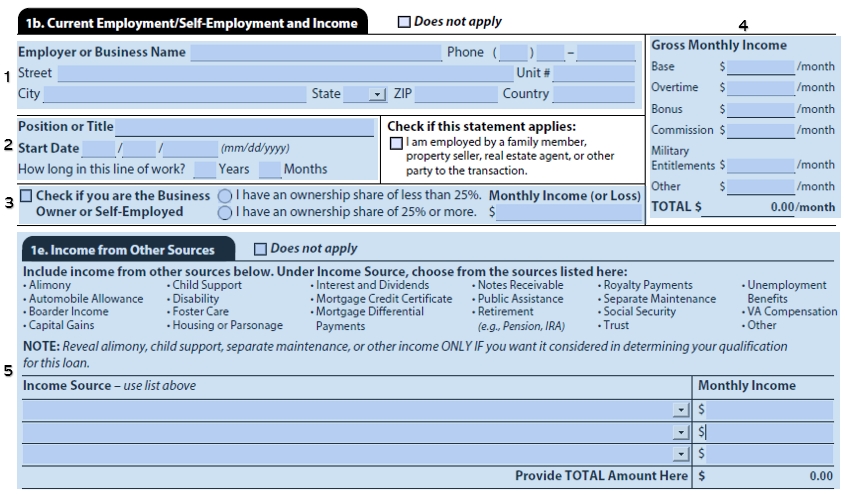845x495 pixels.
Task: Check 'Does not apply' for section 1b
Action: point(403,22)
